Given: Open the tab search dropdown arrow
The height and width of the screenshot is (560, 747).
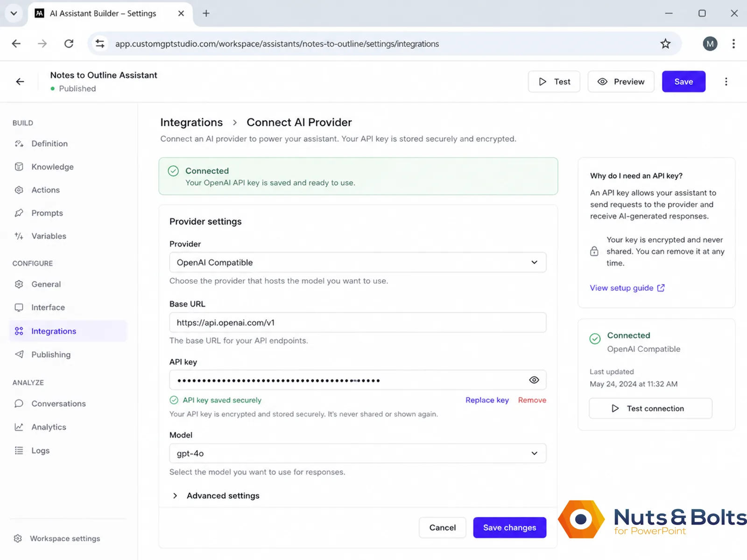Looking at the screenshot, I should [14, 14].
